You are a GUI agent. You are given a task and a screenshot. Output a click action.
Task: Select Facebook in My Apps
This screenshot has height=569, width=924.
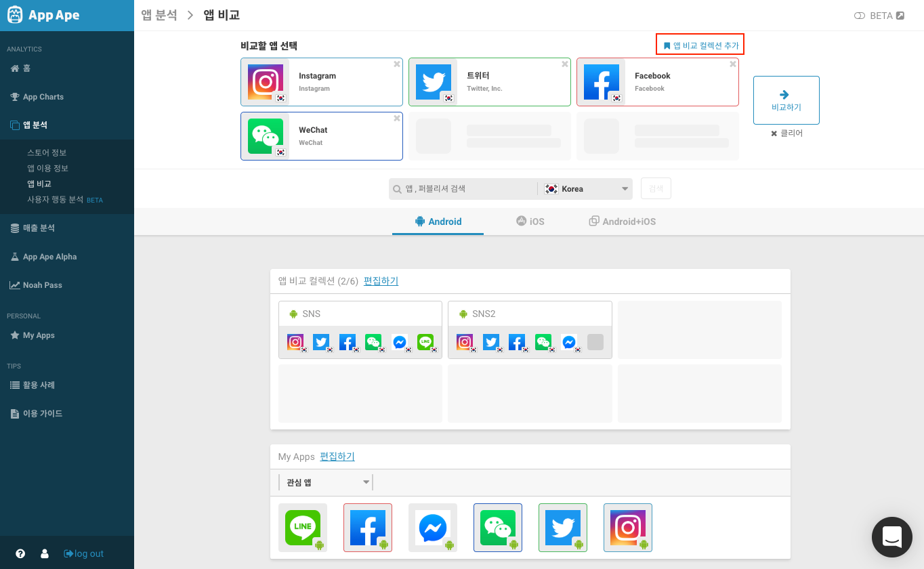[x=368, y=528]
